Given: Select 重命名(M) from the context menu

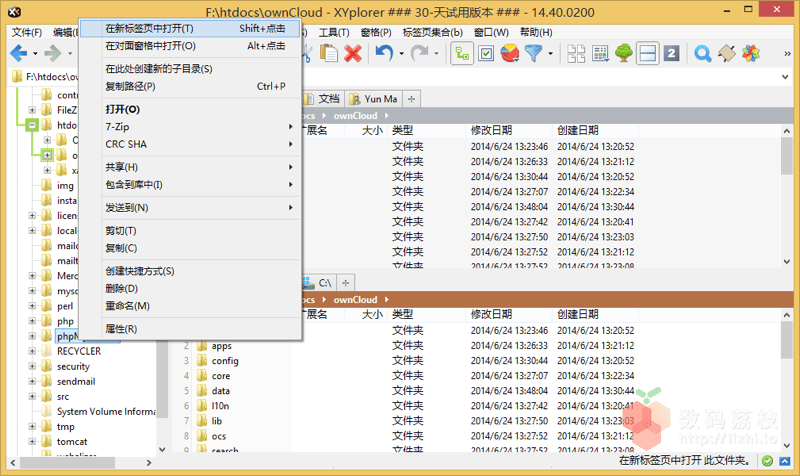Looking at the screenshot, I should tap(190, 306).
